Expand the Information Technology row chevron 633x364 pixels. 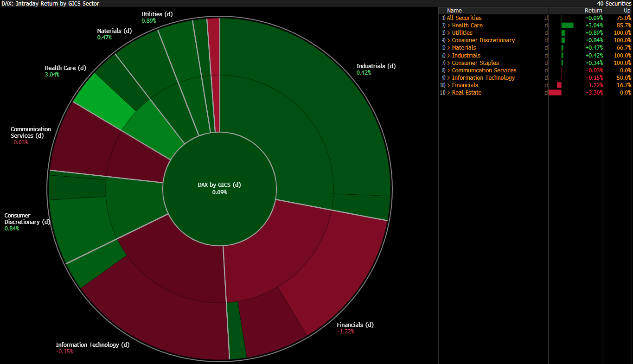(448, 78)
